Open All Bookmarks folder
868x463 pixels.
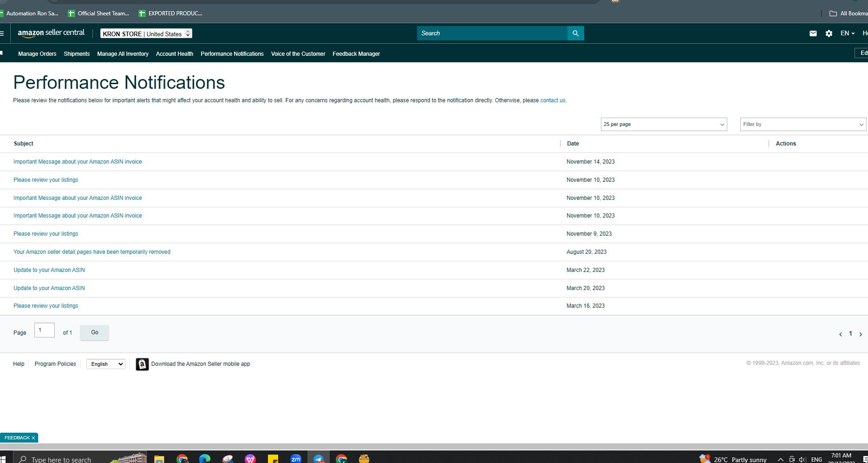(x=848, y=13)
